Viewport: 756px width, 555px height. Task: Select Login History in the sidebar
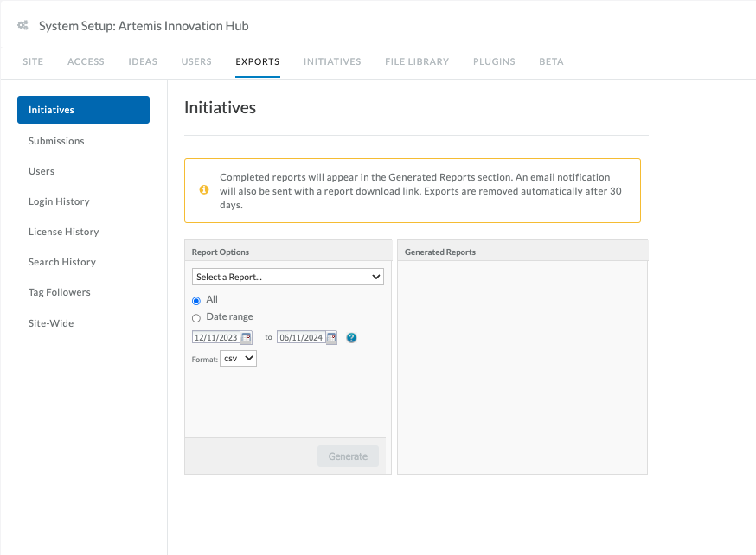(x=59, y=201)
